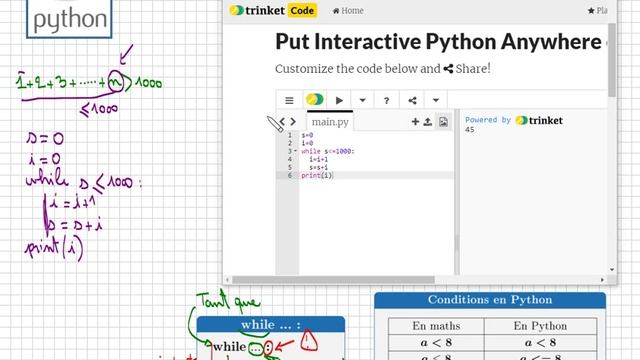
Task: Click the vertical scrollbar thumb of the page
Action: (612, 60)
